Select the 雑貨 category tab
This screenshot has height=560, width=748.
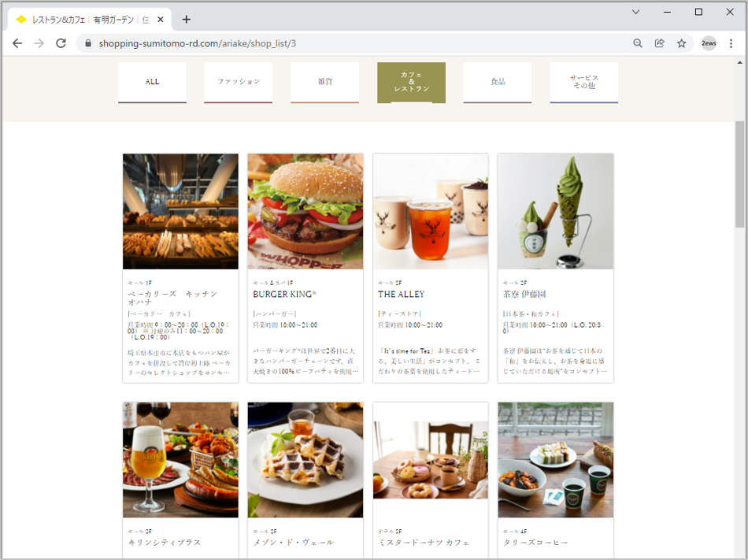tap(325, 82)
